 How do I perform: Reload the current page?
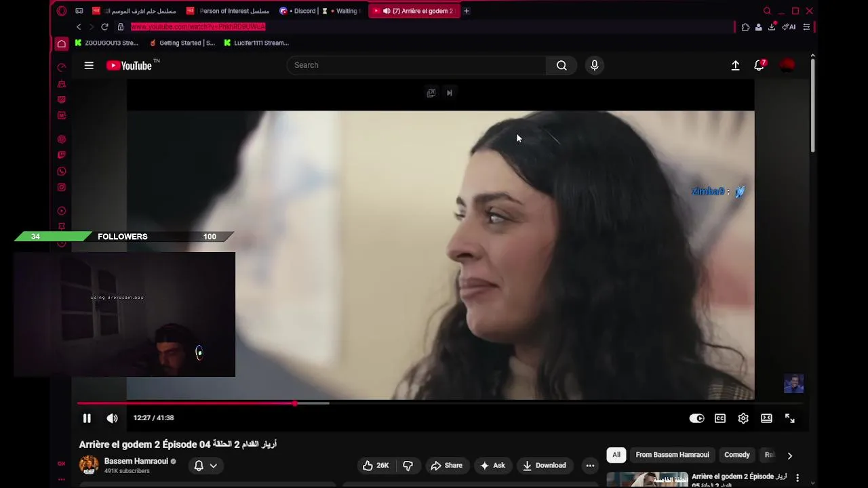[104, 27]
